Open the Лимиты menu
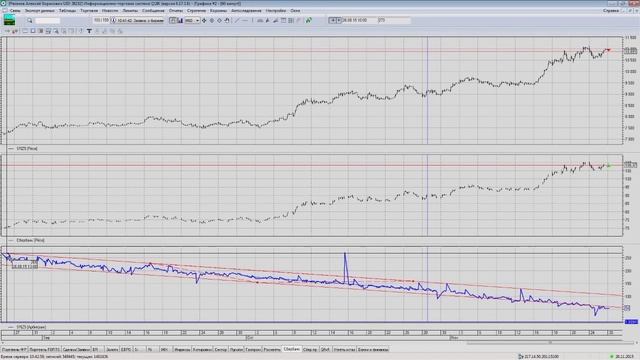The height and width of the screenshot is (360, 640). point(130,11)
